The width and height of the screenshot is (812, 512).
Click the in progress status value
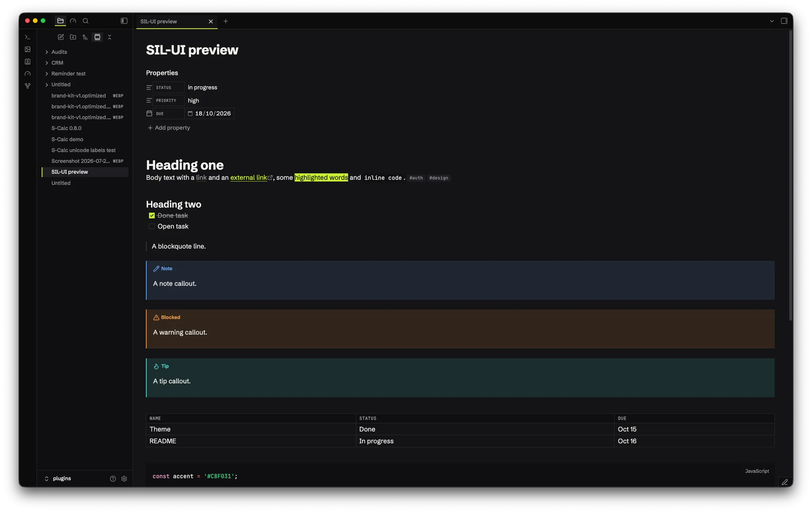coord(202,88)
